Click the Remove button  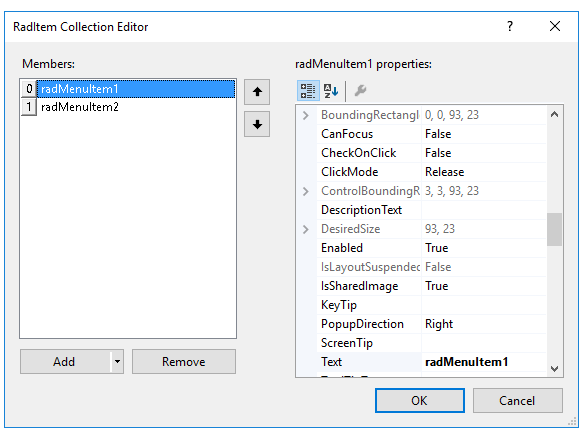[183, 362]
